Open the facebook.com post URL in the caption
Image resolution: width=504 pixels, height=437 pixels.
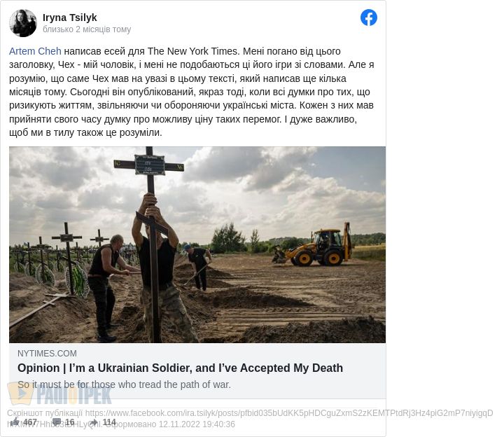(x=250, y=418)
